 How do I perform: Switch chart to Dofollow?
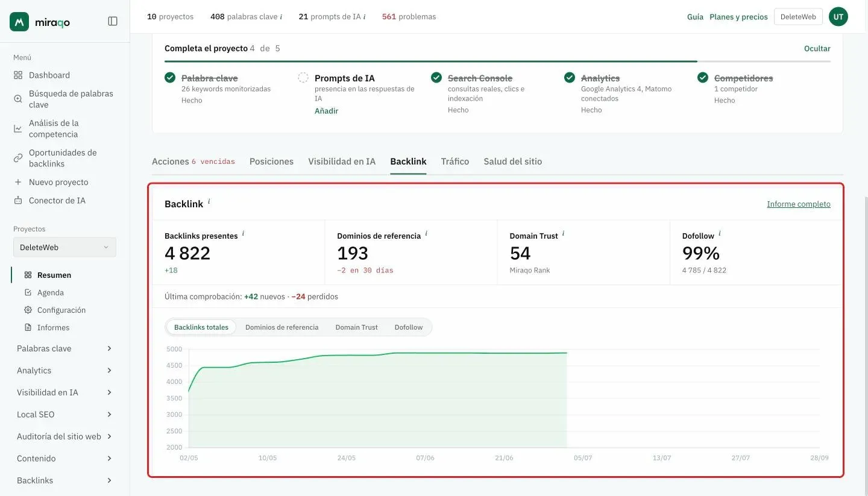click(x=409, y=327)
